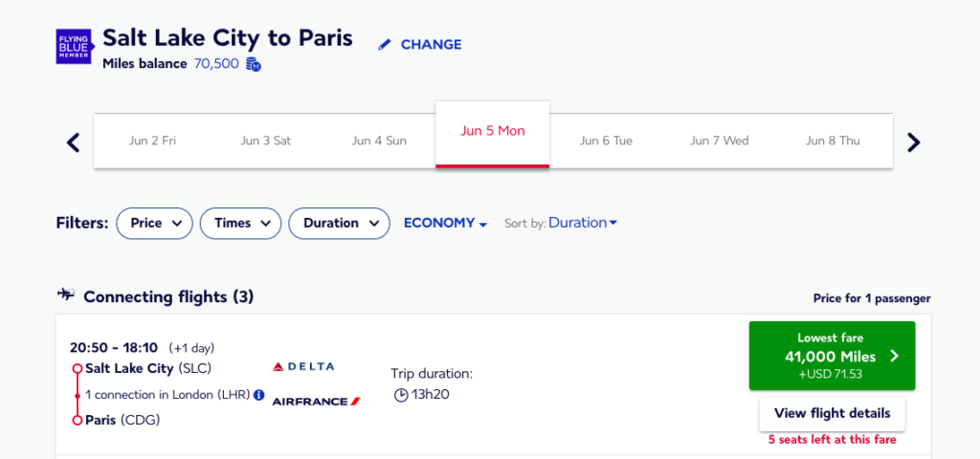Click the Flying Blue Member logo
This screenshot has height=459, width=980.
click(x=75, y=46)
